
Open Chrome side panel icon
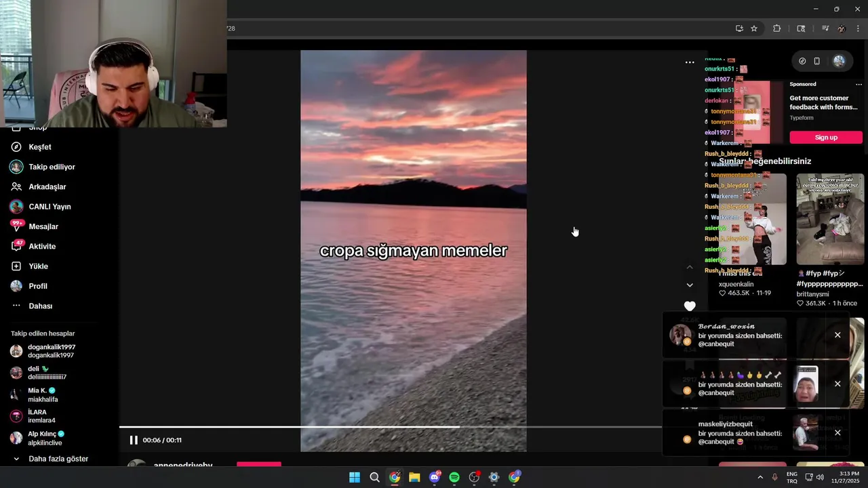(801, 28)
